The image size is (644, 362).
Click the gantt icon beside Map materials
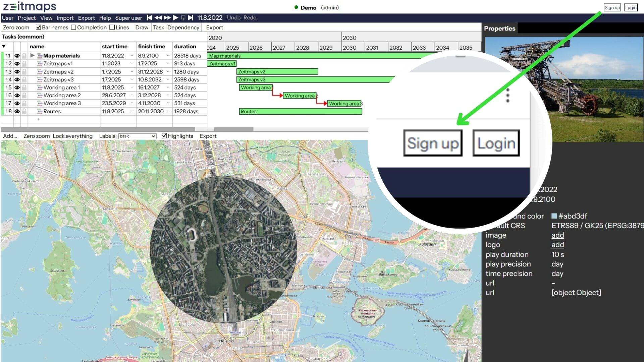(x=40, y=56)
